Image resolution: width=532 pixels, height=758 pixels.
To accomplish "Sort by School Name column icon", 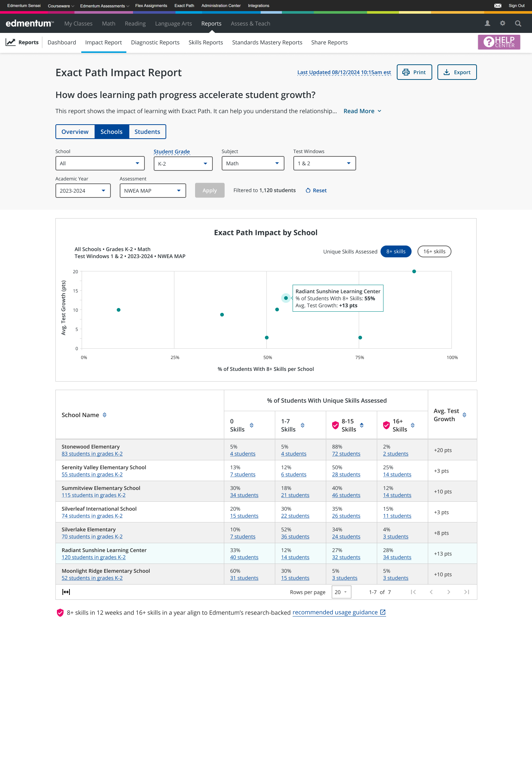I will pos(105,415).
